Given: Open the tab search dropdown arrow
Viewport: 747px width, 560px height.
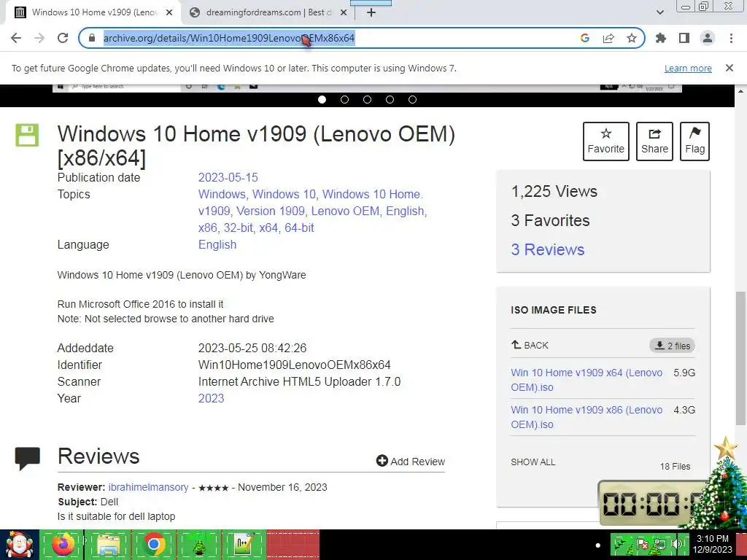Looking at the screenshot, I should click(x=659, y=12).
